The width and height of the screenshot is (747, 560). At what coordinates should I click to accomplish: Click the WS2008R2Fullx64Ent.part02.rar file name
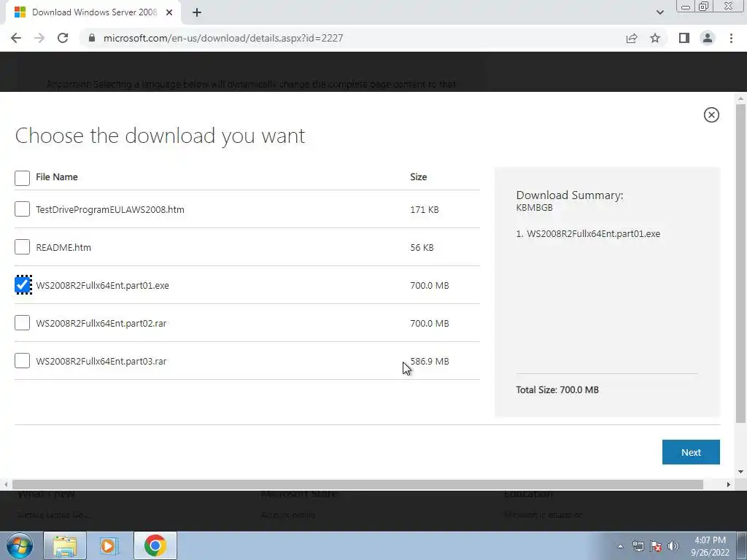[x=101, y=323]
